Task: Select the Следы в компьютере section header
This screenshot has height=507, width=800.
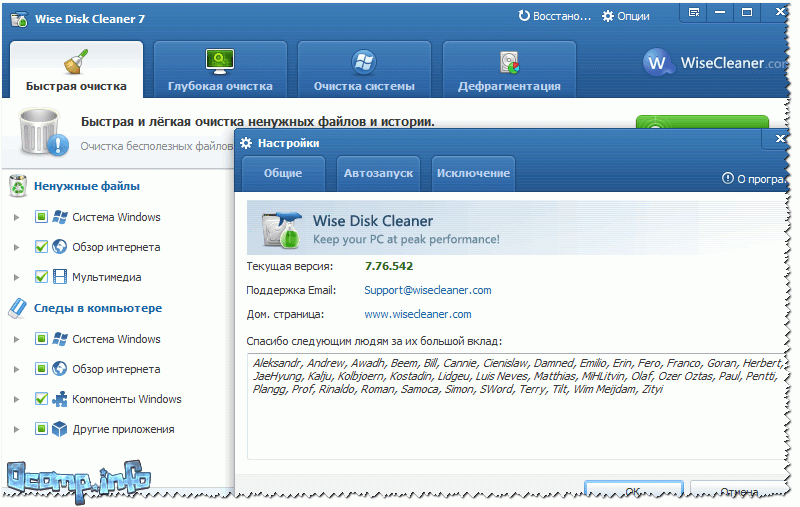Action: (98, 308)
